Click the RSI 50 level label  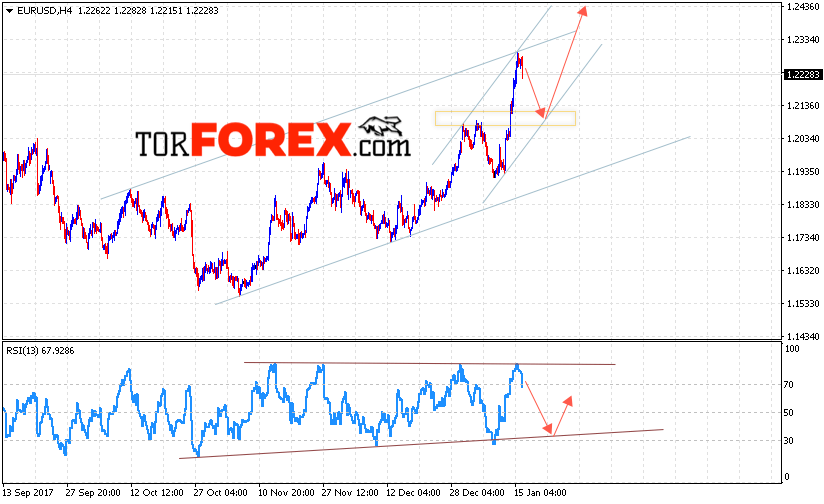click(788, 413)
